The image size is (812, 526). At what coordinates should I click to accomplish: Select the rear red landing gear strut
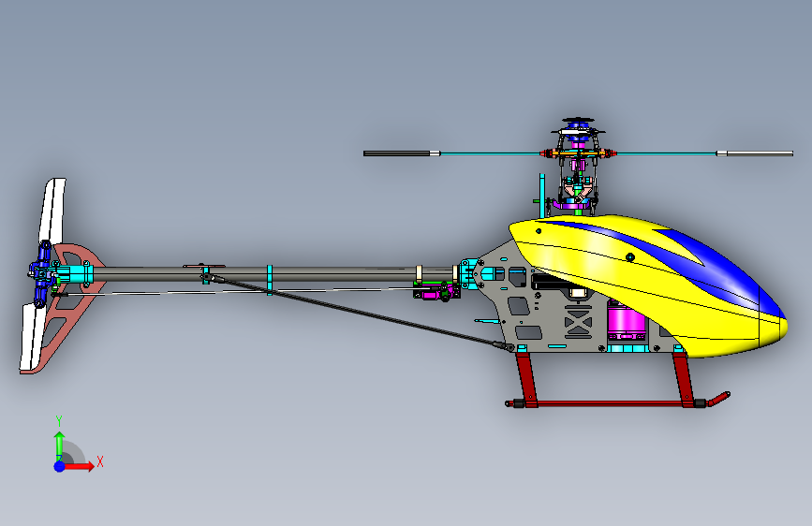pyautogui.click(x=526, y=379)
